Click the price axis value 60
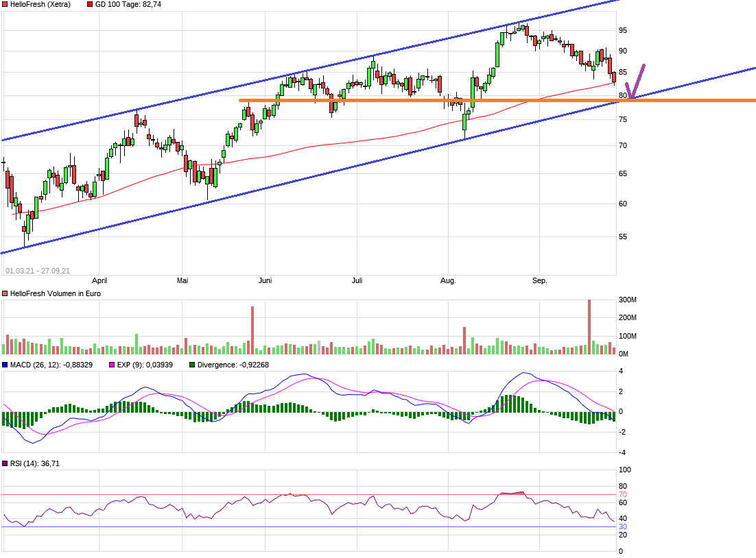 [x=623, y=204]
